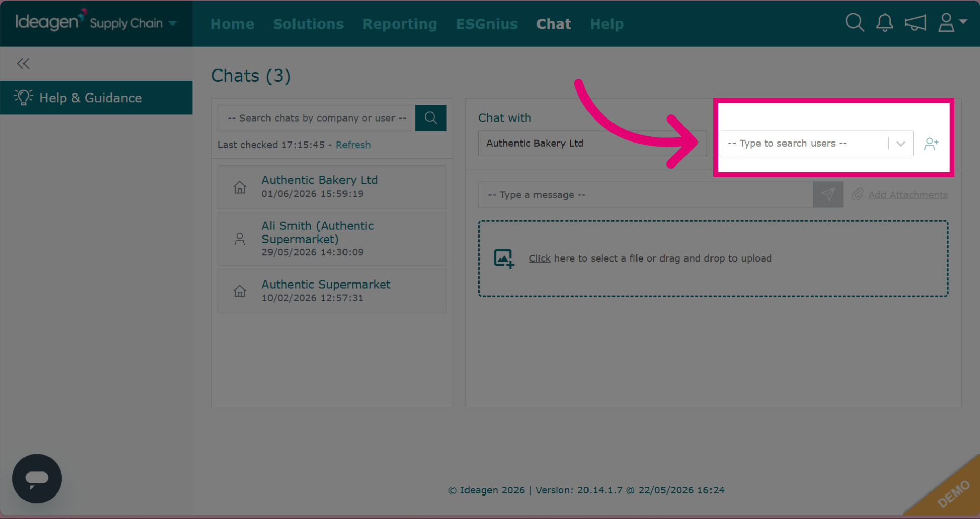This screenshot has height=519, width=980.
Task: Open the Solutions menu
Action: [x=308, y=24]
